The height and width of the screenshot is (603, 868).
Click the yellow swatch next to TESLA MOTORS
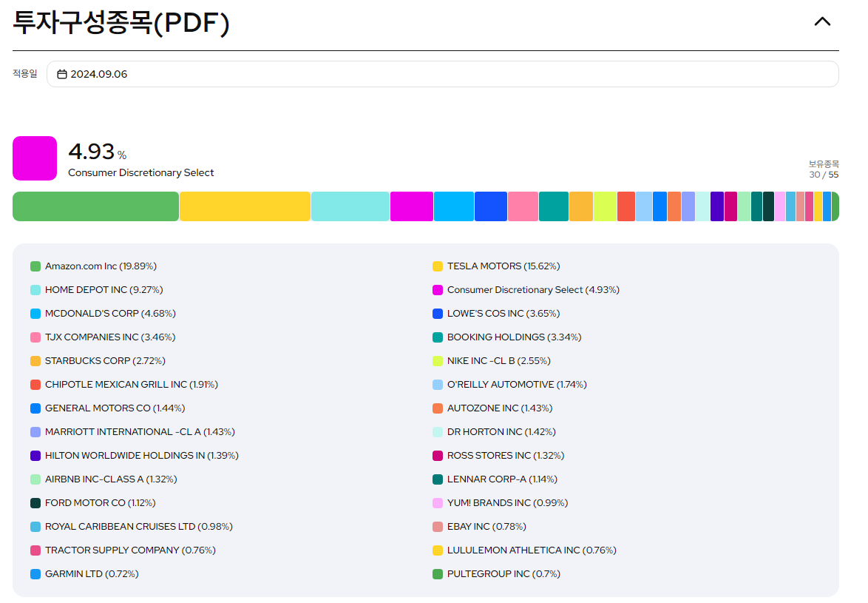pyautogui.click(x=437, y=266)
